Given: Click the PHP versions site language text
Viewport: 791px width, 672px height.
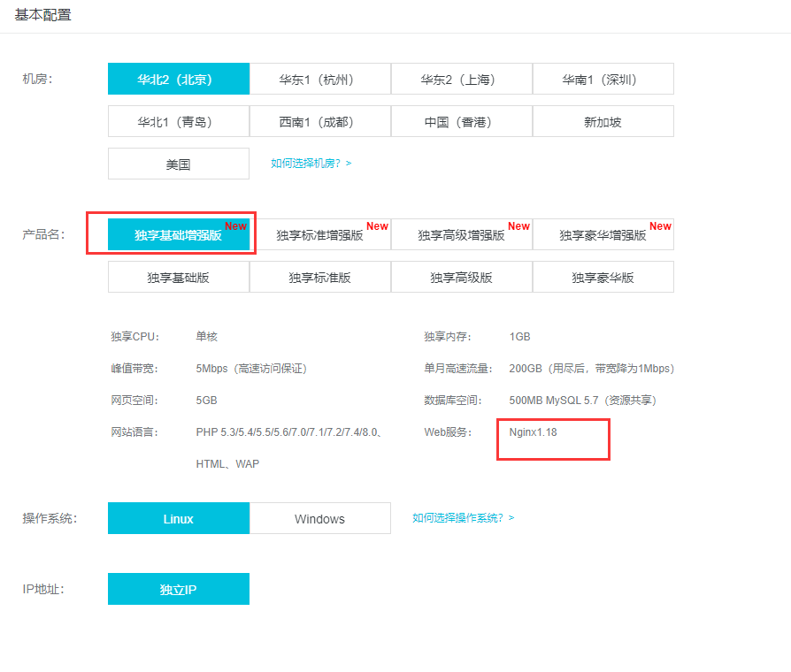Looking at the screenshot, I should pos(288,432).
